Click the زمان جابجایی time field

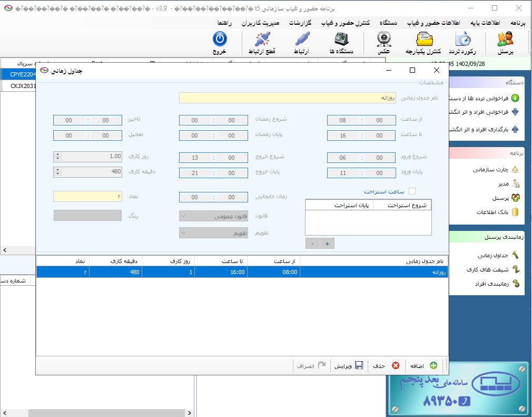(x=213, y=197)
